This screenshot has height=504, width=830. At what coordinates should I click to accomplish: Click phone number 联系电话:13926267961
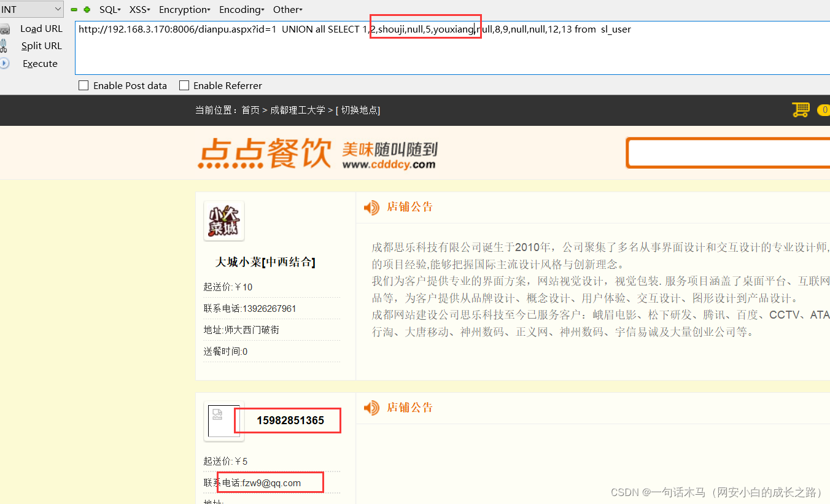click(250, 309)
